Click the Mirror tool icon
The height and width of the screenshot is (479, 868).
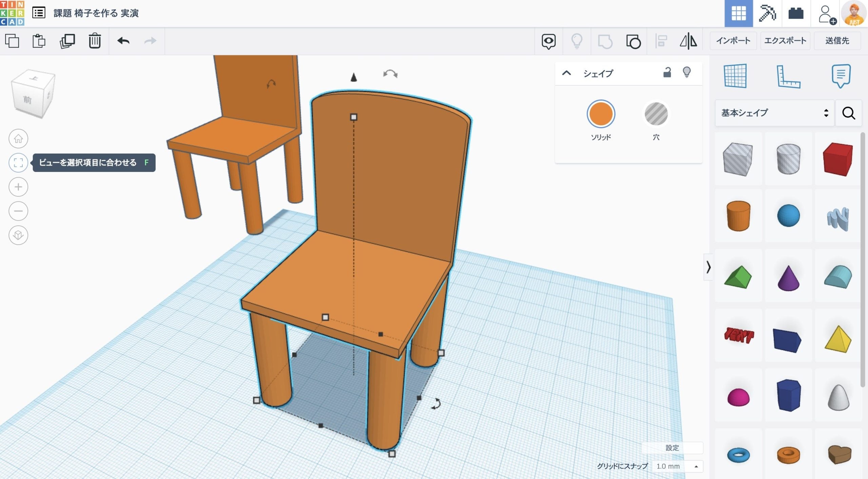point(688,41)
